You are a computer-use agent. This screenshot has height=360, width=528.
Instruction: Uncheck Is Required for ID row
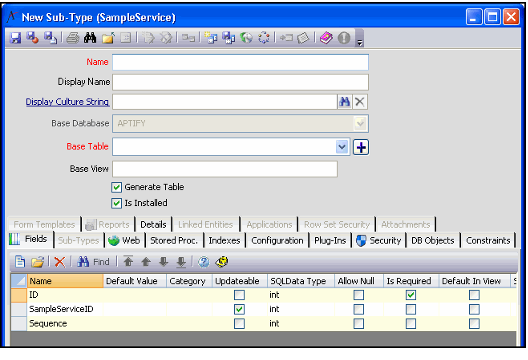(x=411, y=295)
